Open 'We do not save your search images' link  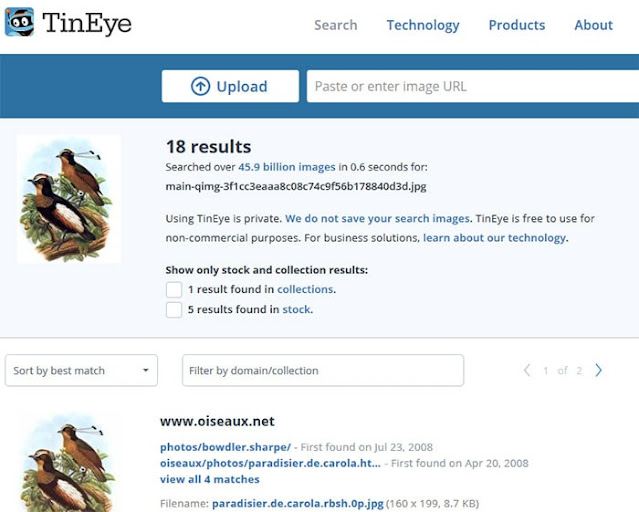[x=377, y=218]
